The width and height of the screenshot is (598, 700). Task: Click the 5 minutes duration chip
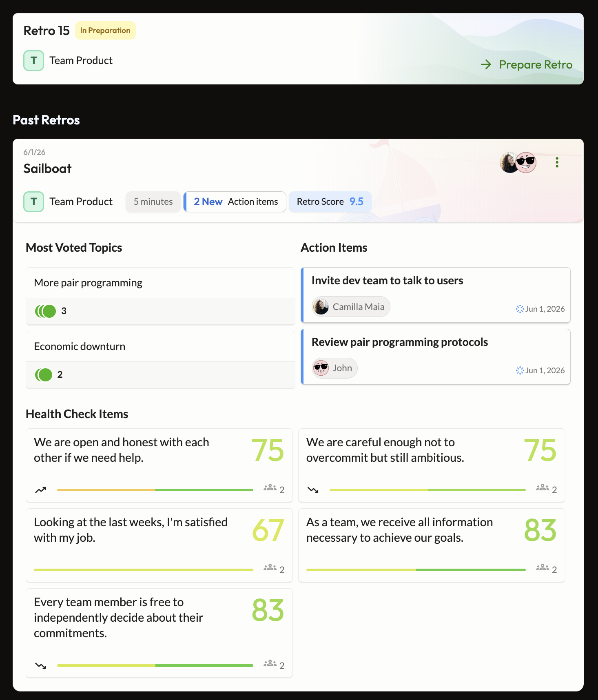point(153,202)
